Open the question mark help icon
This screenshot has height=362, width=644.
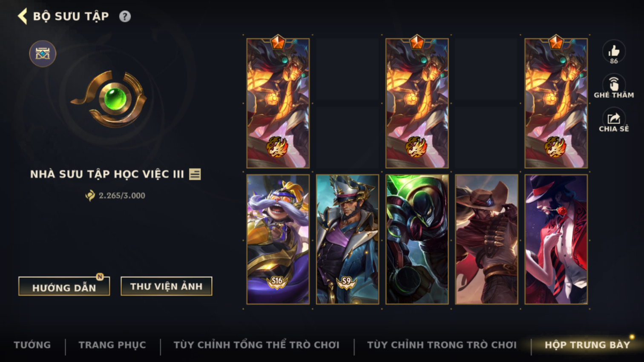tap(125, 17)
